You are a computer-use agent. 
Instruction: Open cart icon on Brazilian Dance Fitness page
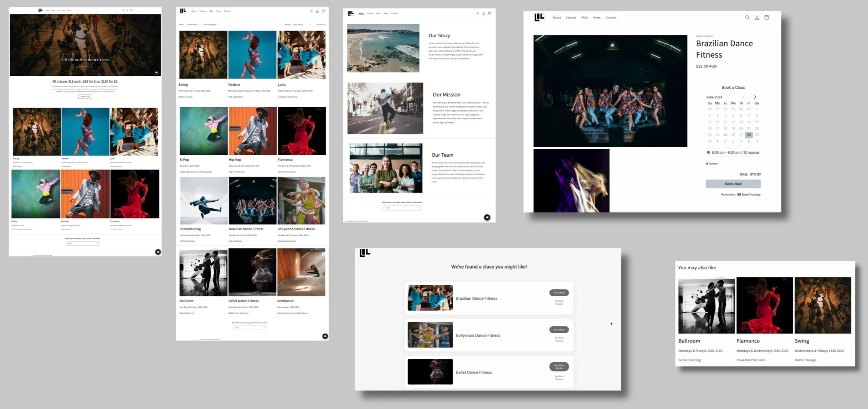(x=766, y=17)
